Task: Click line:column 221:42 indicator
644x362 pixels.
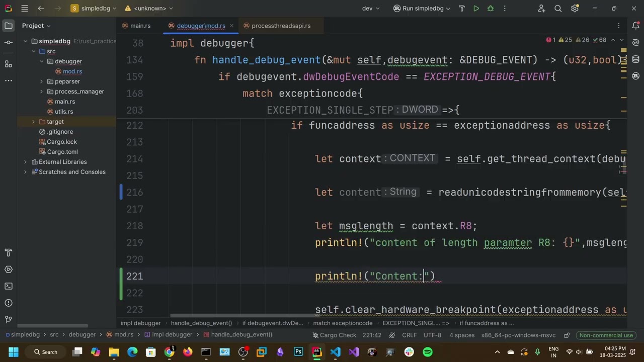Action: click(x=372, y=335)
